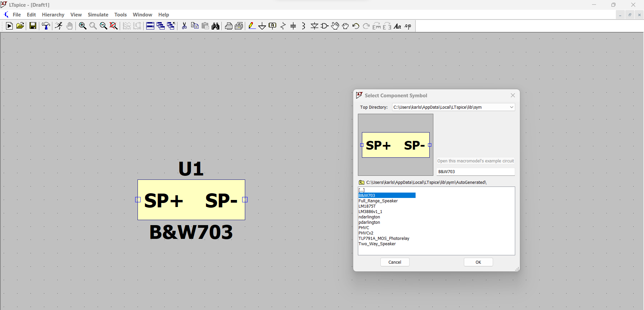Run the simulation with the running man icon
Screen dimensions: 644x310
(x=59, y=26)
